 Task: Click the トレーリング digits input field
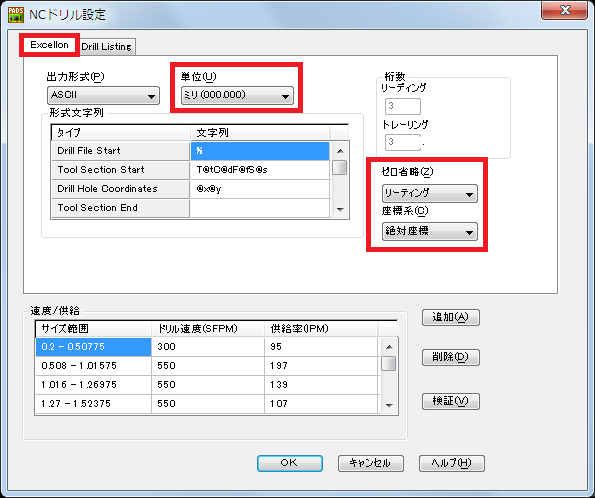(x=403, y=142)
